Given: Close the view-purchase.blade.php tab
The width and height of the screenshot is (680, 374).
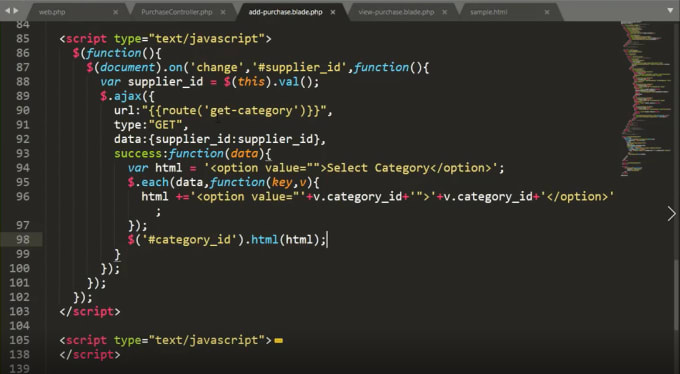Looking at the screenshot, I should (x=445, y=12).
